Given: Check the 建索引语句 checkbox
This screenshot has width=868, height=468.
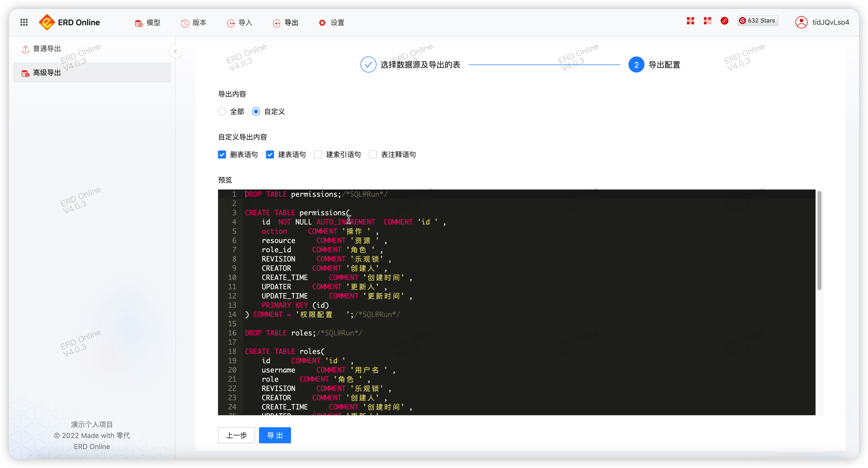Looking at the screenshot, I should point(318,154).
